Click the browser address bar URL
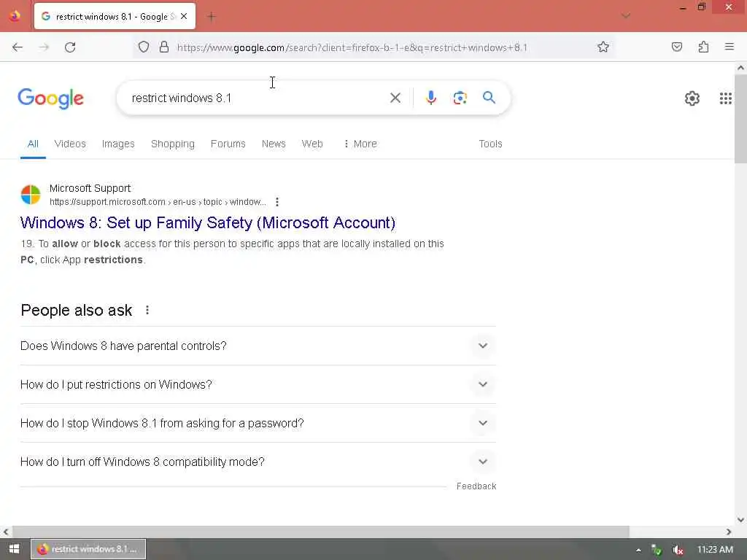The width and height of the screenshot is (747, 560). 352,47
